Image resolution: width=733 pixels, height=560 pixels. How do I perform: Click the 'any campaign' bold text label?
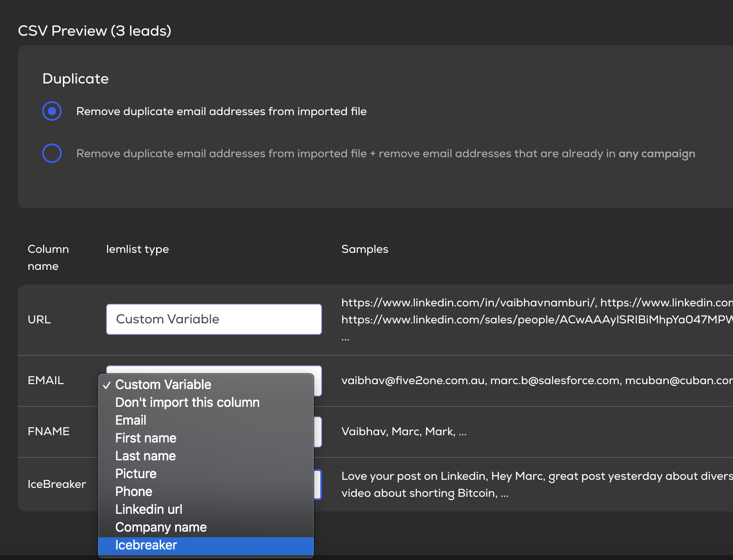coord(656,154)
